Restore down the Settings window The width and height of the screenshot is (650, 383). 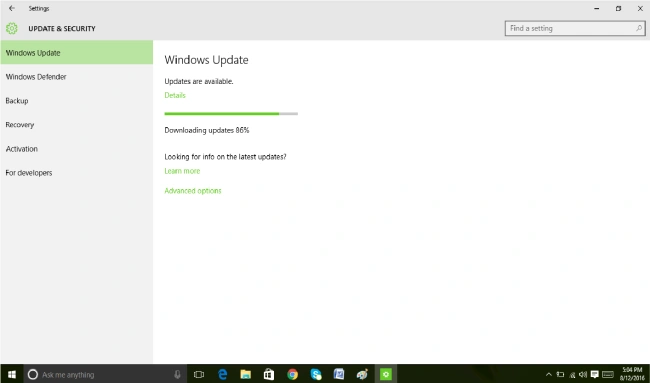point(618,8)
